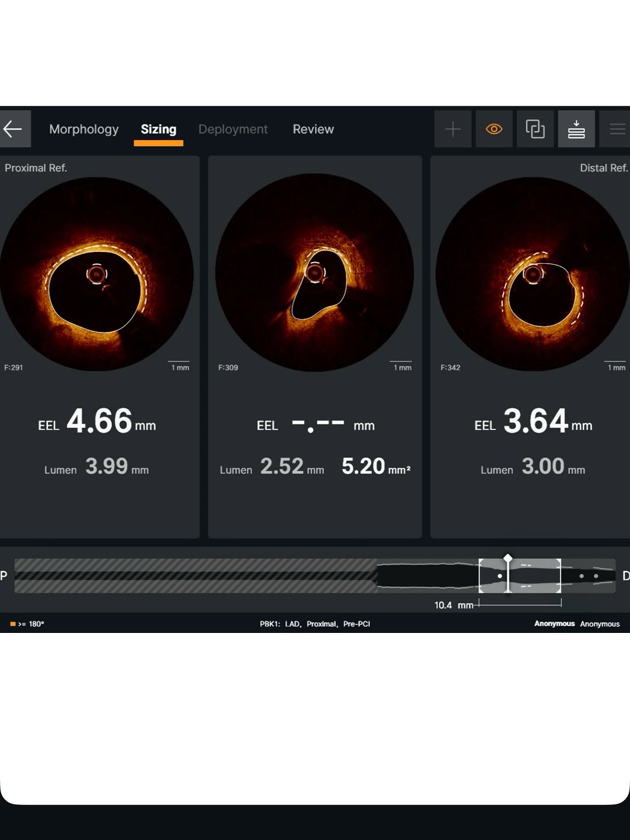Click the hatched region of the pullback
The height and width of the screenshot is (840, 630).
[195, 576]
